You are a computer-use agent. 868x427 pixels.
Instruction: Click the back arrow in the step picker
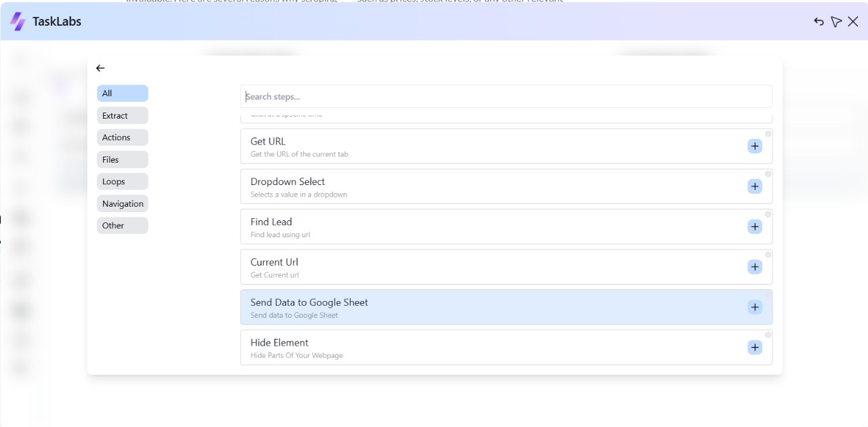point(100,68)
